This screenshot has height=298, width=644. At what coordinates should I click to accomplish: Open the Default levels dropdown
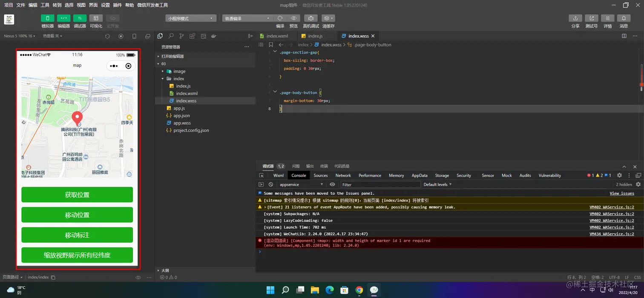(437, 184)
